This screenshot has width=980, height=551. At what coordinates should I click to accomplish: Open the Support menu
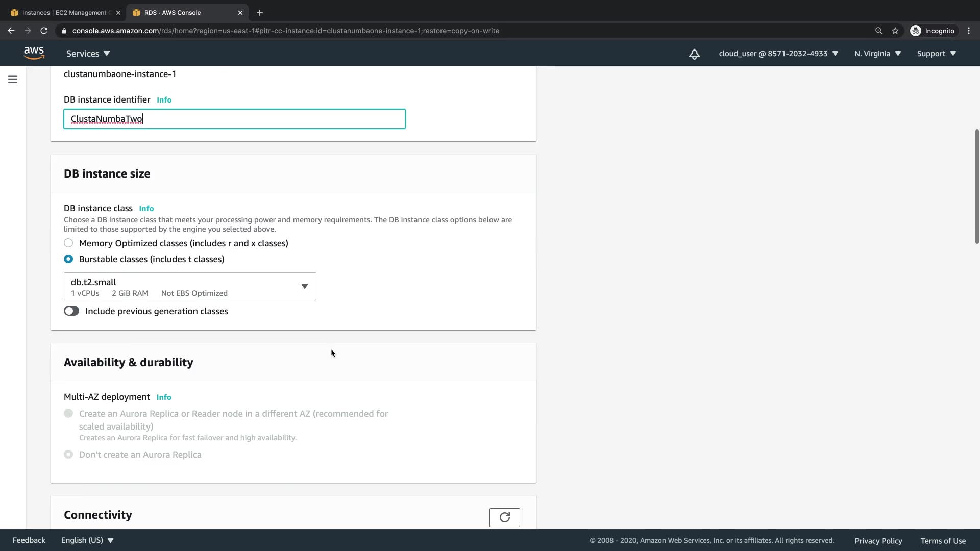[936, 54]
